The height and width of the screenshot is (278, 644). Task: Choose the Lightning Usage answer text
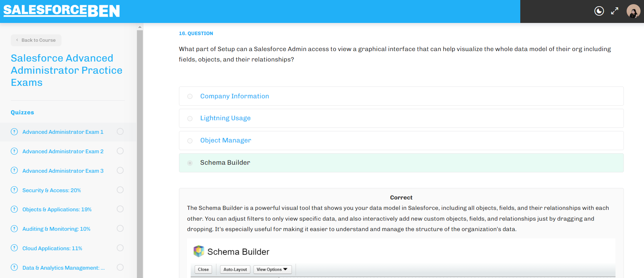pyautogui.click(x=225, y=118)
